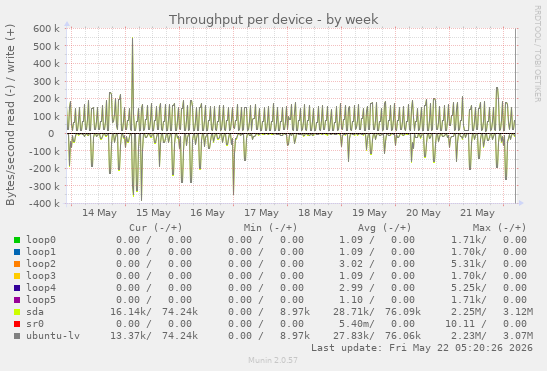Click the '-400 k' y-axis label
This screenshot has height=371, width=547.
point(44,203)
